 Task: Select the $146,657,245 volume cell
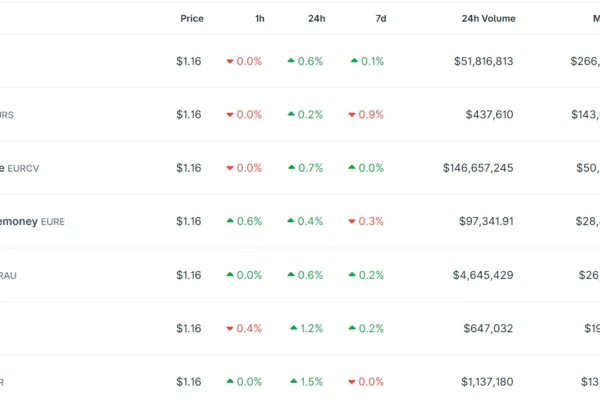[x=478, y=168]
